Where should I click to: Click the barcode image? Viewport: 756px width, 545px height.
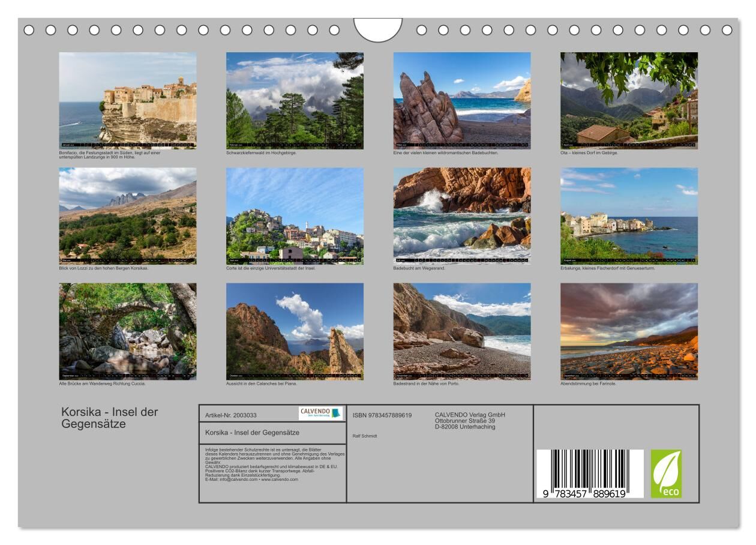point(589,474)
